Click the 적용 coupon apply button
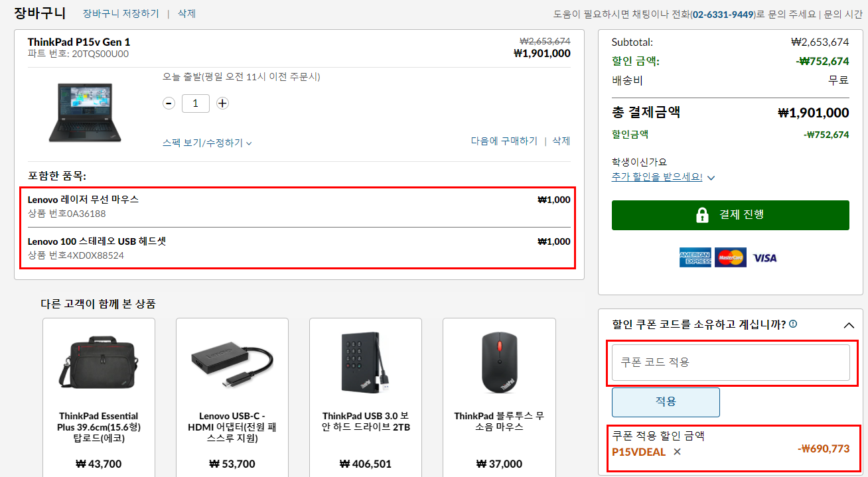Screen dimensions: 868x477 coord(666,402)
